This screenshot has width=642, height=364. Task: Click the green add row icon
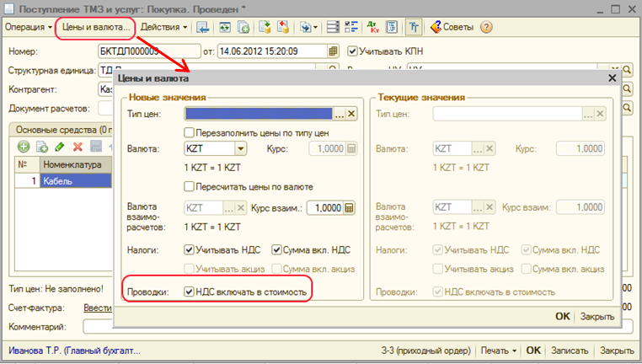click(x=24, y=147)
